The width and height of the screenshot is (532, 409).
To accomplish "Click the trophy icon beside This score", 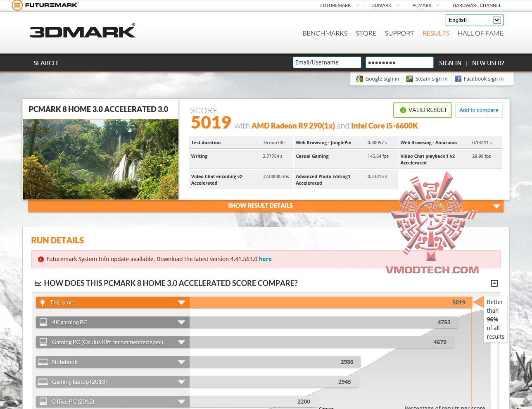I will (43, 302).
